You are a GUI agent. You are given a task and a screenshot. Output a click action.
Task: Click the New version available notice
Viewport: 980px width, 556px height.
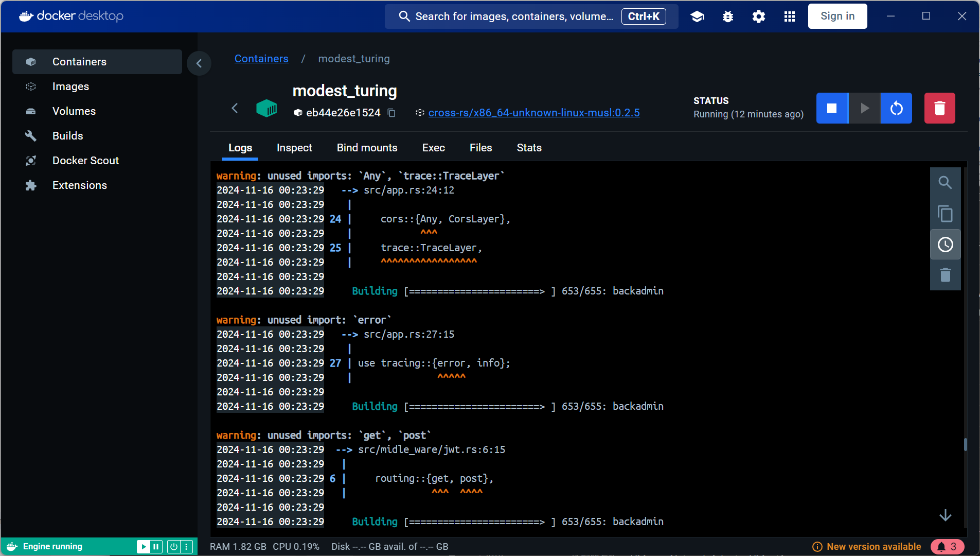point(867,547)
